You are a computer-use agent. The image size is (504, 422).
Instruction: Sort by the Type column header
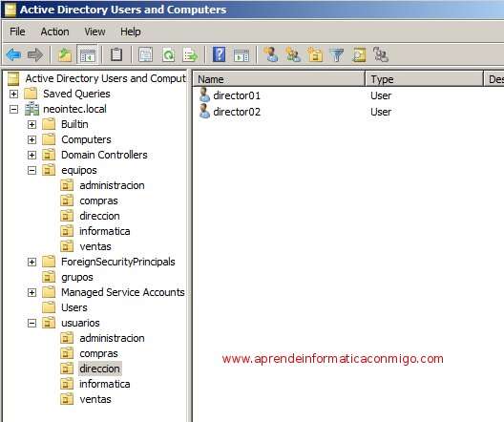point(424,79)
